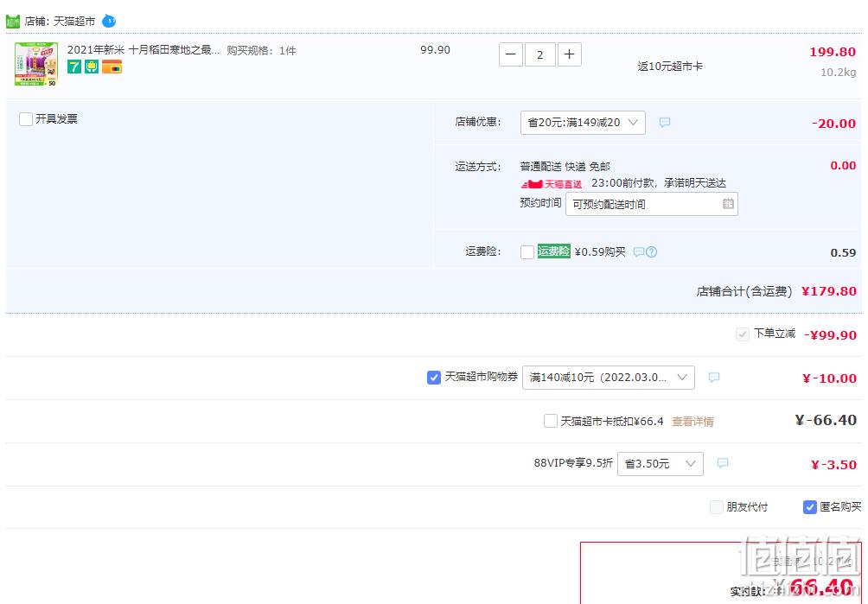Screen dimensions: 868x604
Task: Click the note icon beside the 店铺优惠 dropdown
Action: (665, 122)
